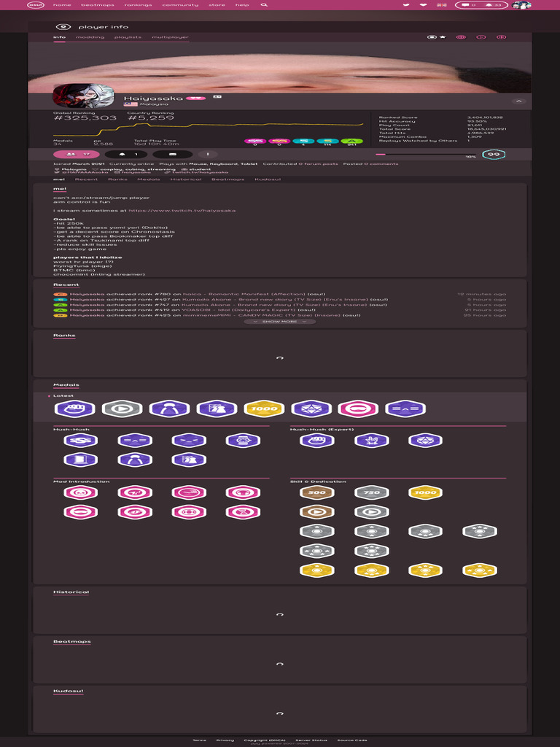Click the >_< face medal under Hush-Hush
560x747 pixels.
coord(189,440)
